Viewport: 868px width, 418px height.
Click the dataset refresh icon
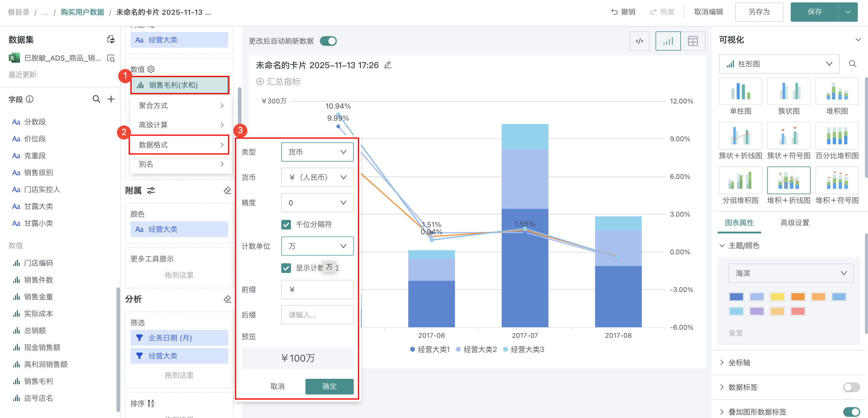[111, 40]
